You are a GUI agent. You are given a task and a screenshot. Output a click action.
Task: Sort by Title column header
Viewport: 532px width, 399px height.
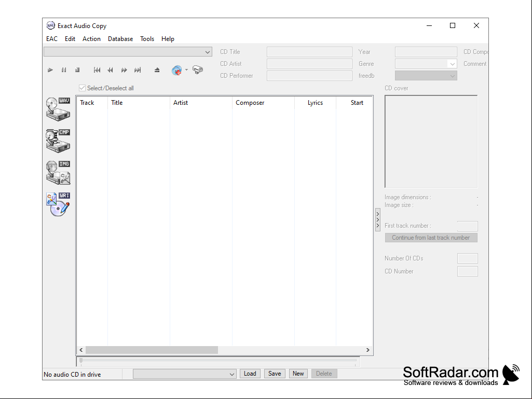(139, 102)
